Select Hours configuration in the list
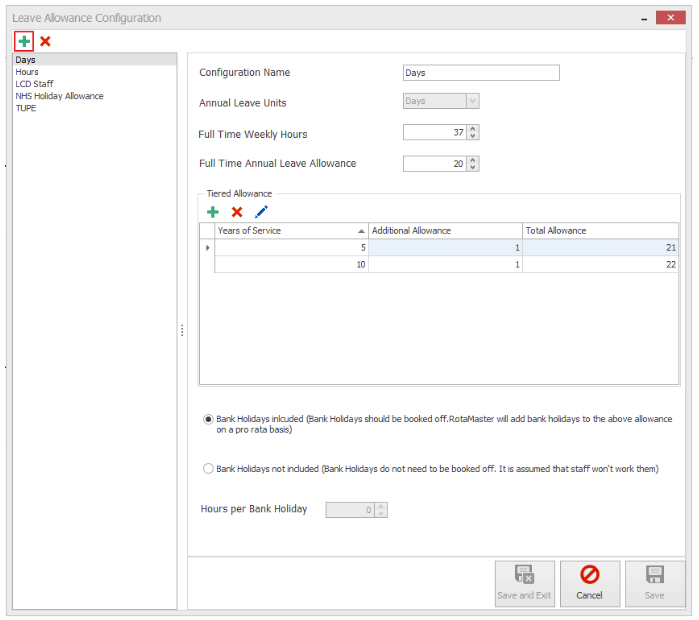This screenshot has width=699, height=620. (27, 73)
